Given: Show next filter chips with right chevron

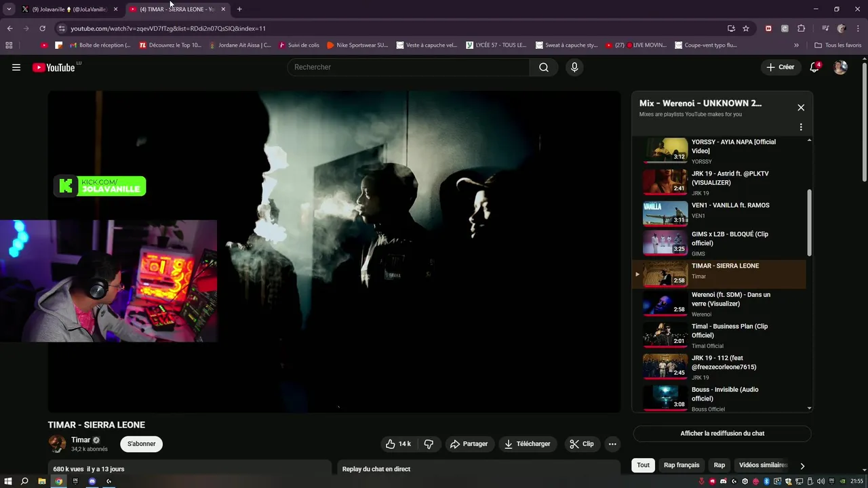Looking at the screenshot, I should click(x=802, y=466).
